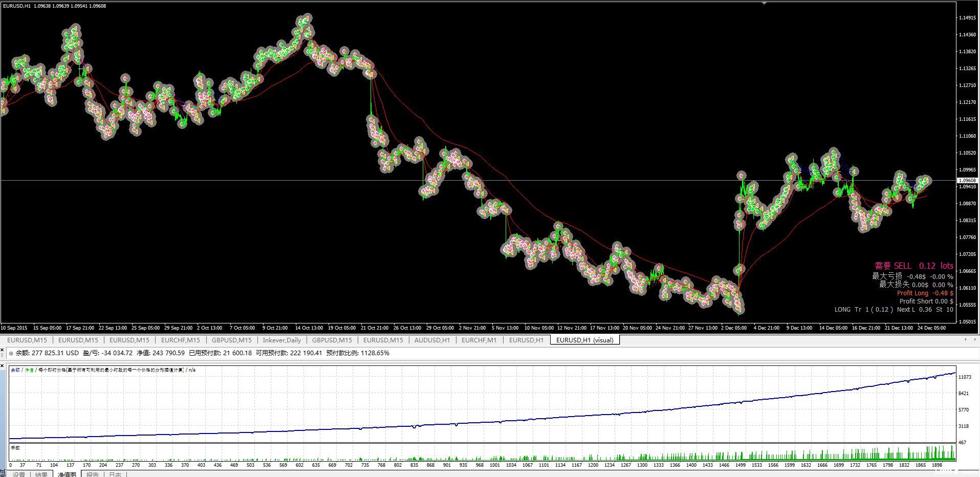
Task: Close the strategy tester graph panel with its X
Action: coord(3,365)
